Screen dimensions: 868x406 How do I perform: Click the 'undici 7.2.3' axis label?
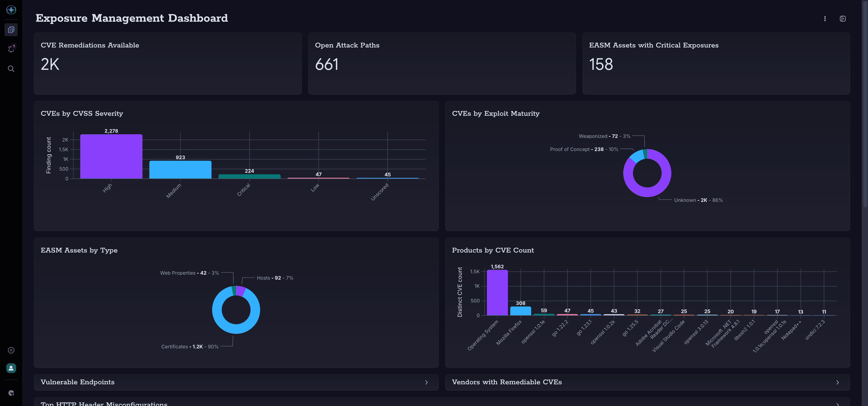815,330
